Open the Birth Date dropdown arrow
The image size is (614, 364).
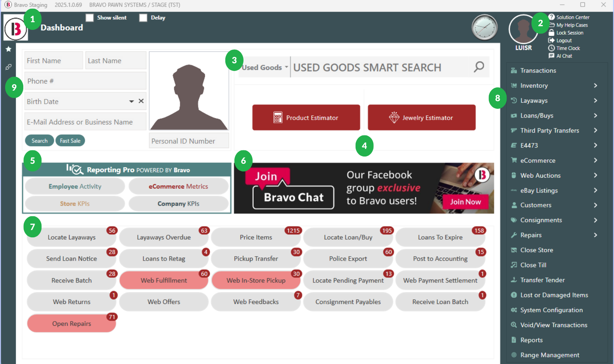pyautogui.click(x=131, y=102)
